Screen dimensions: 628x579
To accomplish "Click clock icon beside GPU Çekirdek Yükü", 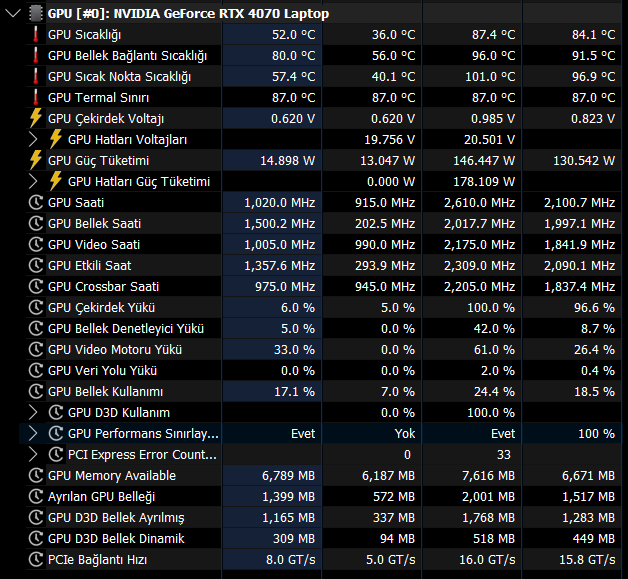I will tap(36, 308).
